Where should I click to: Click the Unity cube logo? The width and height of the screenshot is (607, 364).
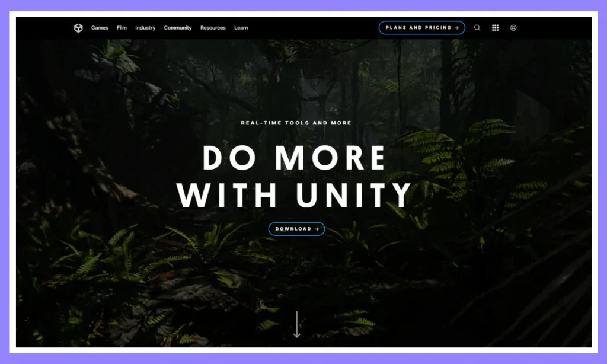(x=78, y=28)
